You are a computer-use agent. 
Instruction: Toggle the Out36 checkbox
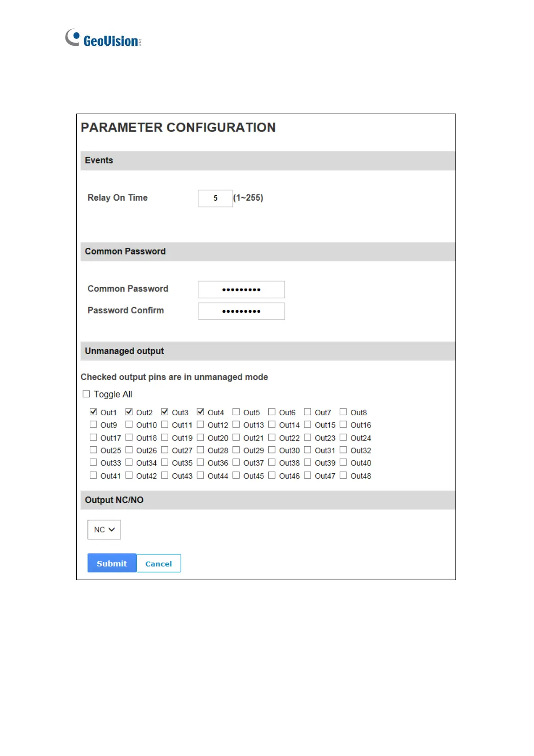pyautogui.click(x=201, y=462)
